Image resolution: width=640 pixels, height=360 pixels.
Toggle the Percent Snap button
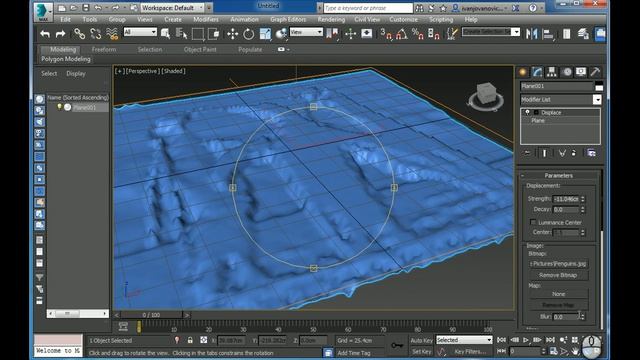point(418,34)
